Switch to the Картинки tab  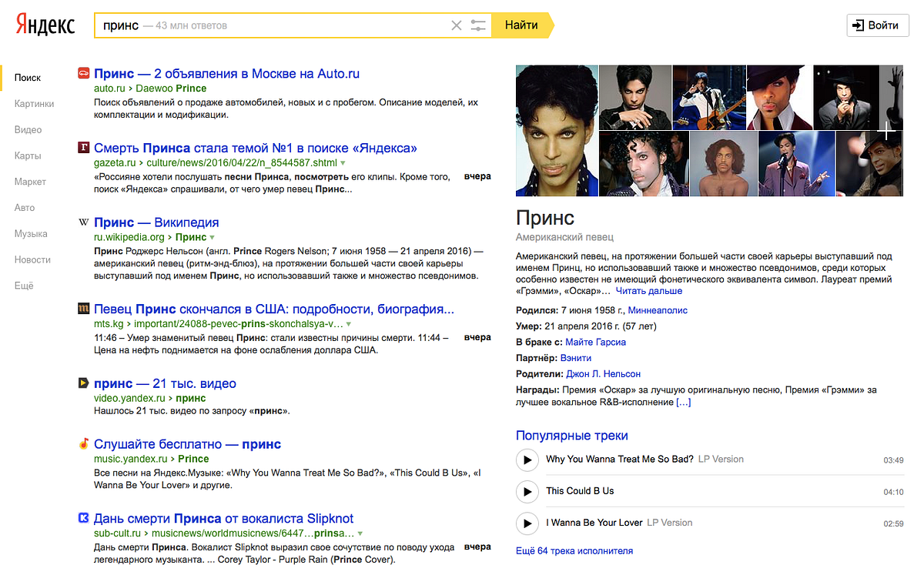(x=35, y=104)
